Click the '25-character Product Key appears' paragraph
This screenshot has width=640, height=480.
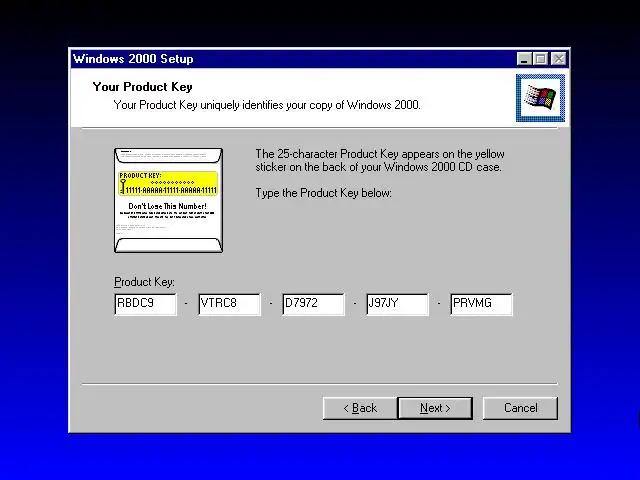[380, 160]
